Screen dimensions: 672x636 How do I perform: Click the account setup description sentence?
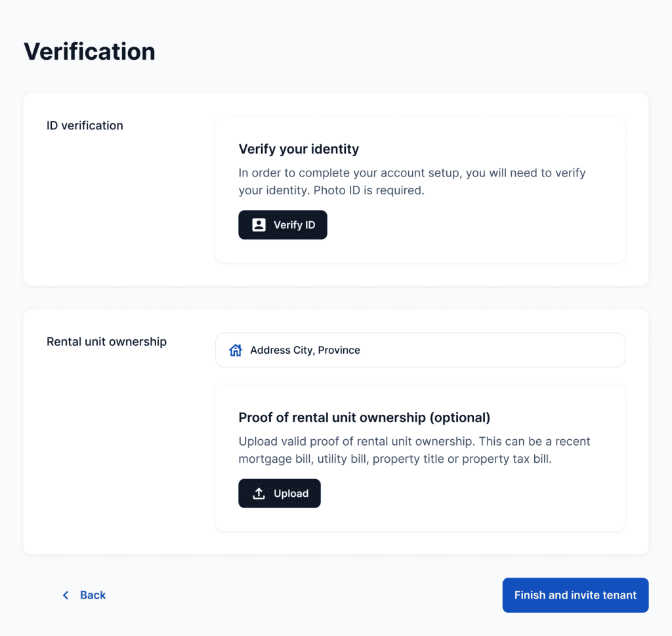[412, 173]
